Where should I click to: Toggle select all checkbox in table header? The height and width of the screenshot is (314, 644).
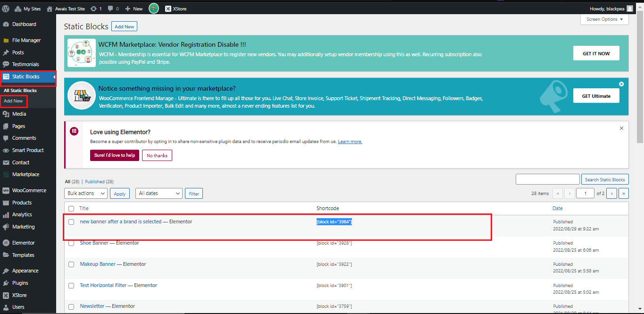[x=71, y=209]
